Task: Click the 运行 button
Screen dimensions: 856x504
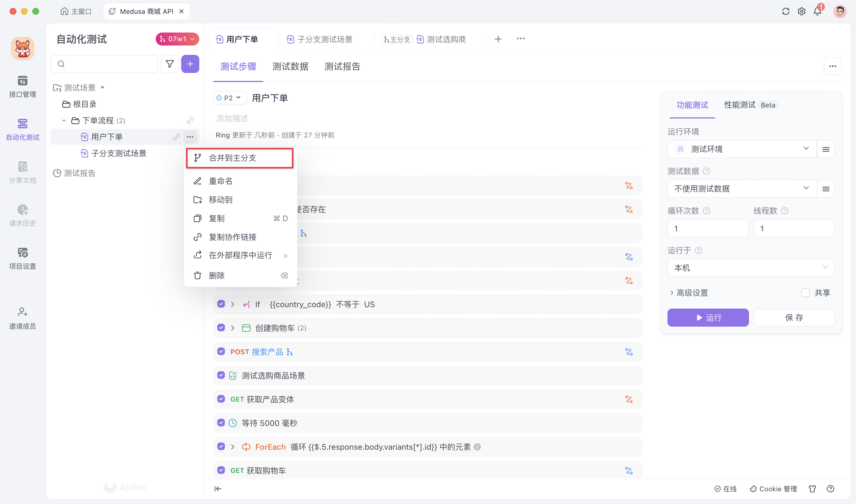Action: (708, 318)
